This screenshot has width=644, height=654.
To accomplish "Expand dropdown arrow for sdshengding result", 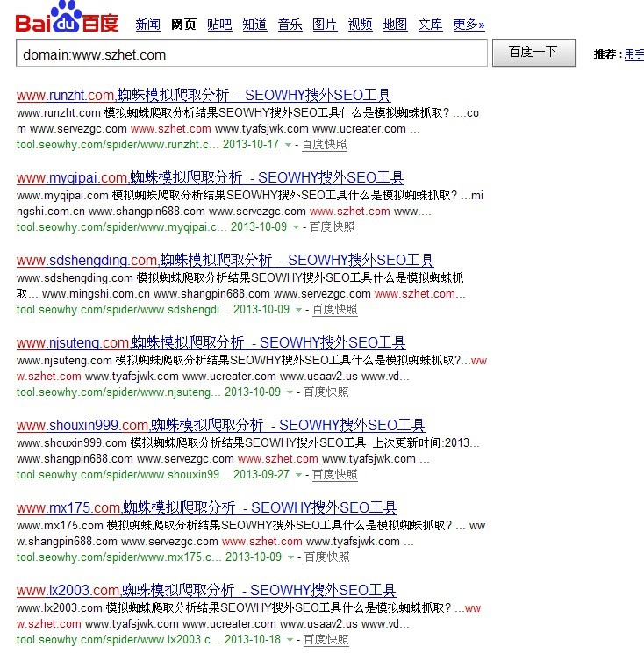I will (x=298, y=310).
